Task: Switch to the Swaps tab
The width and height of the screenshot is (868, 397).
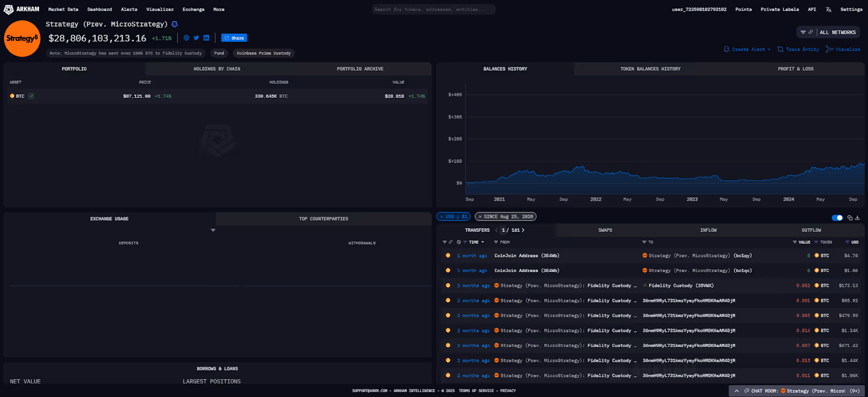Action: [x=605, y=230]
